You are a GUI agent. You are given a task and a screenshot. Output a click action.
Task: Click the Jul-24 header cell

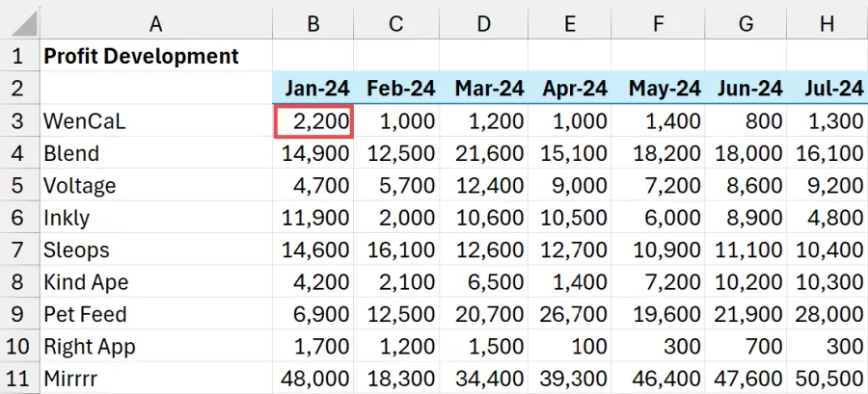[827, 89]
